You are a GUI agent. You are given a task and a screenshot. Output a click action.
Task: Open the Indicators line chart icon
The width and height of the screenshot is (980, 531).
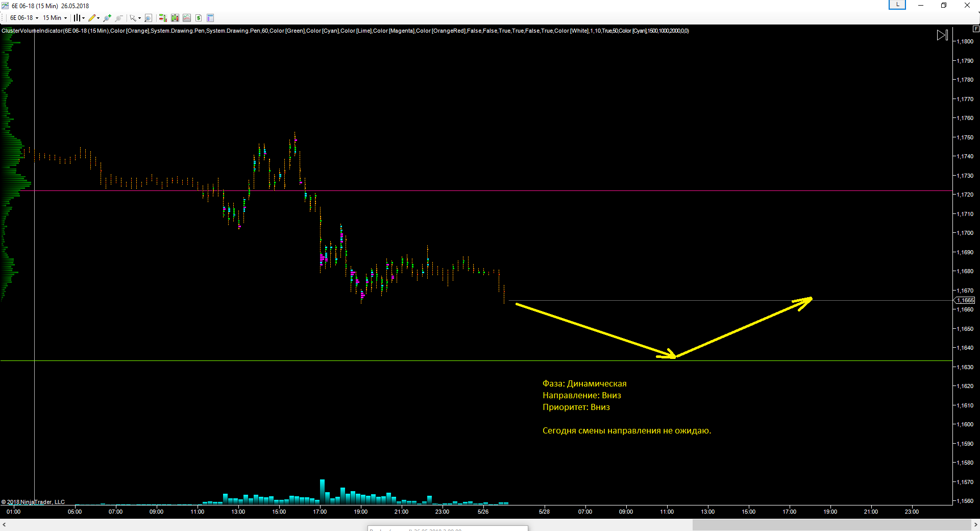click(187, 18)
